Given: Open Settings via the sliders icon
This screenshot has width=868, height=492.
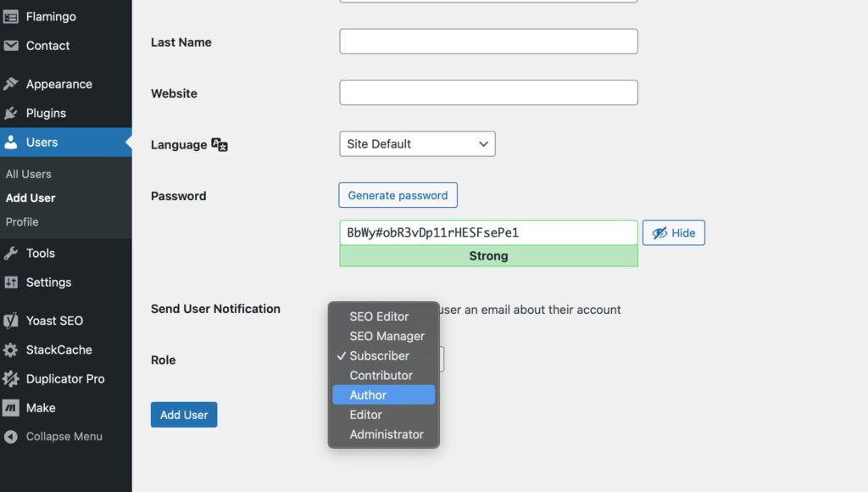Looking at the screenshot, I should 10,282.
